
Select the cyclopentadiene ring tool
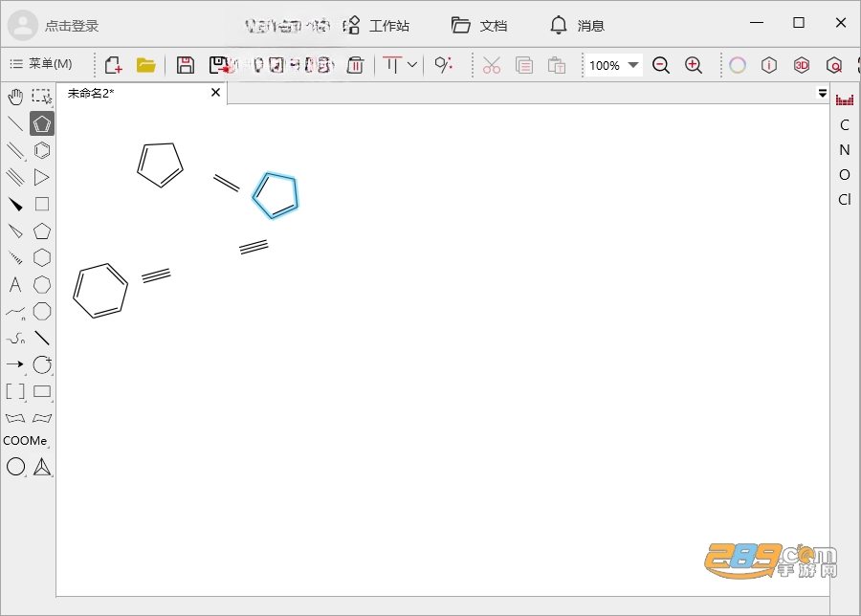pyautogui.click(x=42, y=123)
